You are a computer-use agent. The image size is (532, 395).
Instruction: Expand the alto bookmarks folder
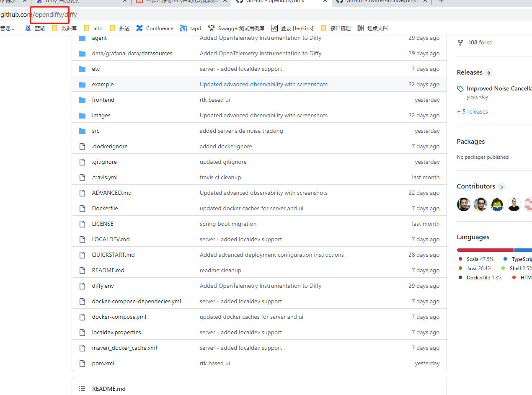coord(93,28)
